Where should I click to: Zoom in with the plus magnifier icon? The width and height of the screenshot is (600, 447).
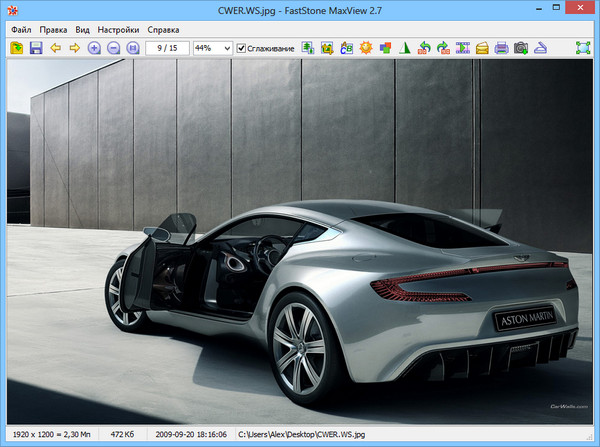tap(95, 48)
